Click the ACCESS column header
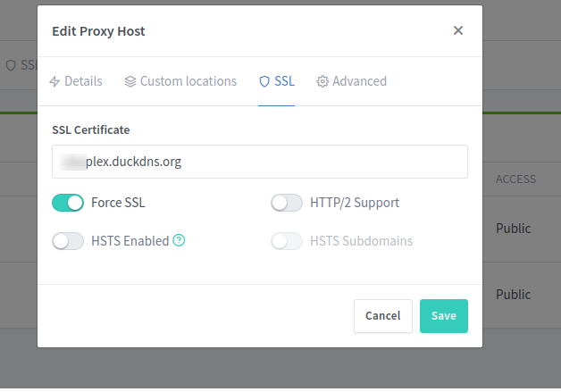The width and height of the screenshot is (561, 392). point(515,179)
